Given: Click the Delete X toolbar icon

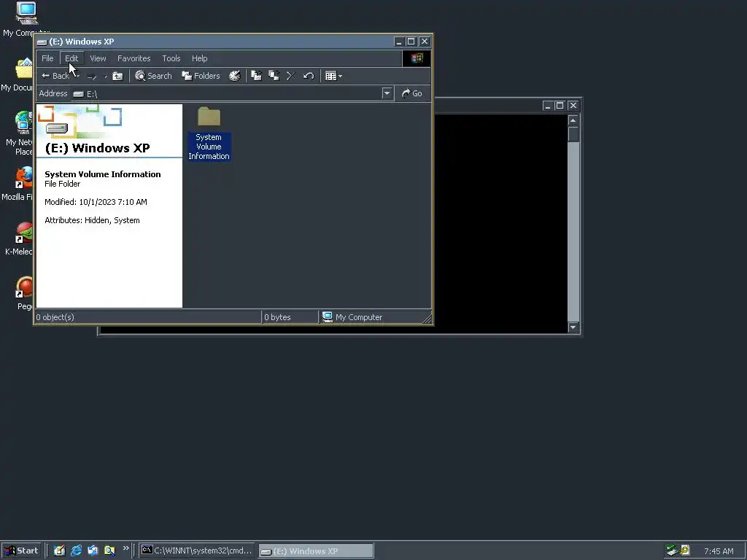Looking at the screenshot, I should (291, 76).
